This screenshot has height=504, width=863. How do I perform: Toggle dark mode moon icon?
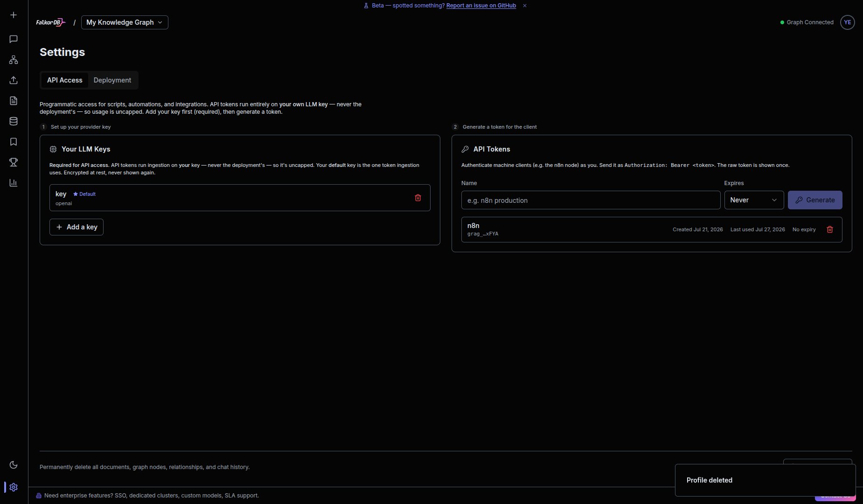click(x=14, y=465)
